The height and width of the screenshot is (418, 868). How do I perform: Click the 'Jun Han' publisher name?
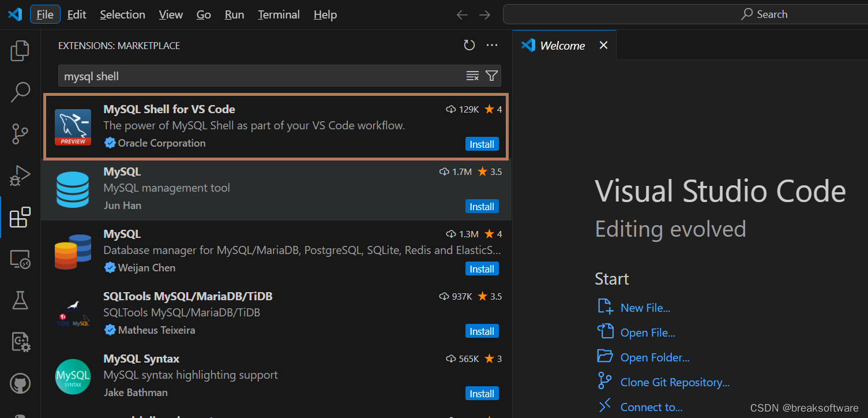[122, 206]
